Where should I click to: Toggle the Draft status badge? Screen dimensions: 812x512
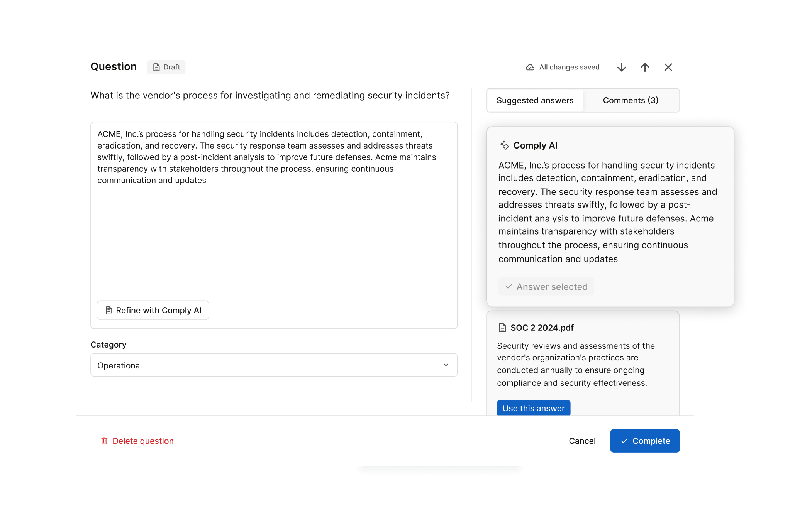(166, 67)
